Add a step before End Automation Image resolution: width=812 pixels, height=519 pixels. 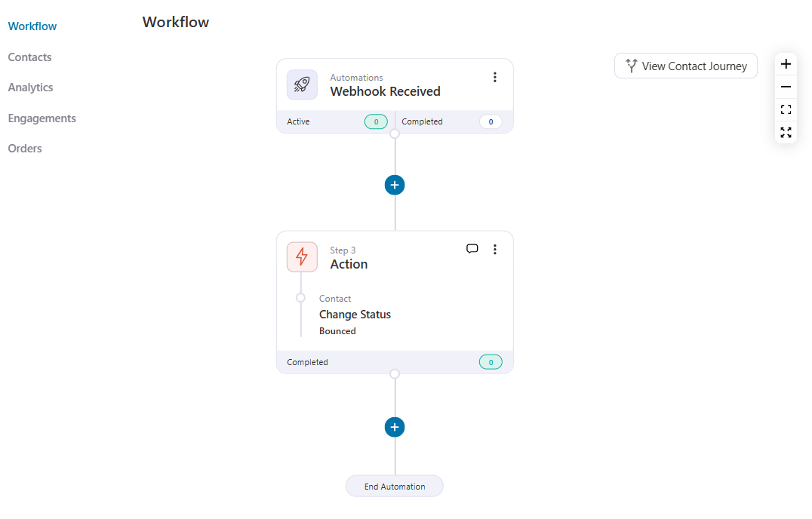pos(395,428)
